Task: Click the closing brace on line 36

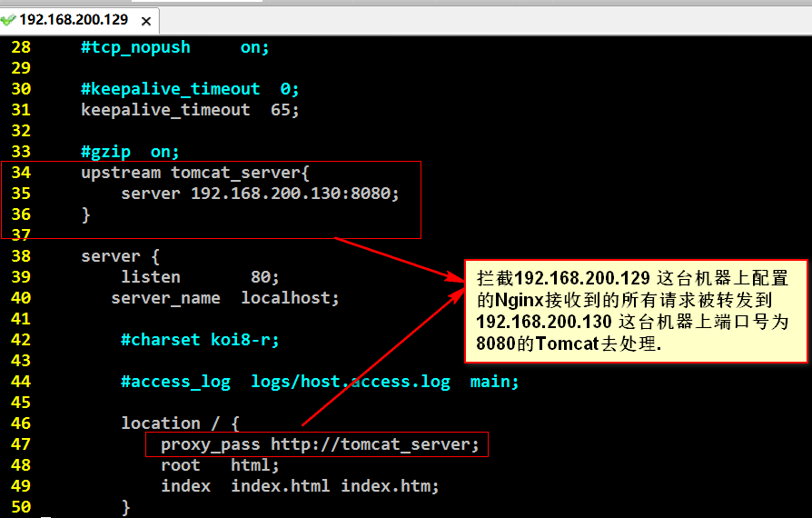Action: click(x=86, y=214)
